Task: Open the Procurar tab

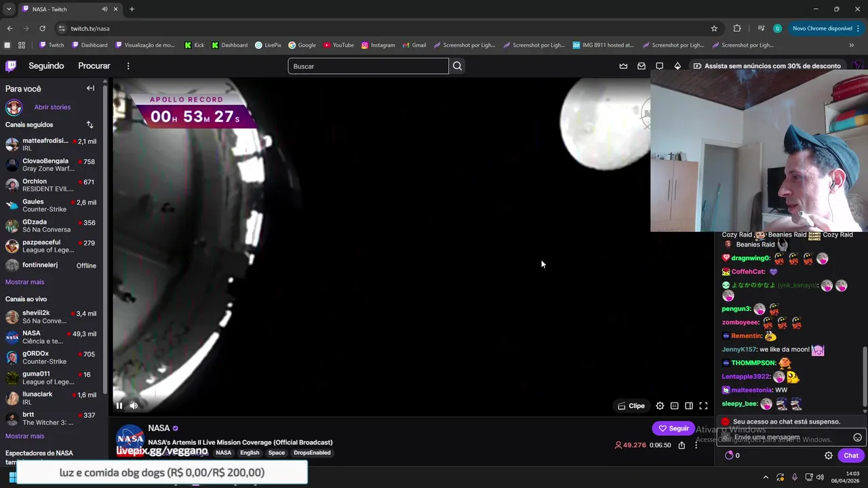Action: coord(94,66)
